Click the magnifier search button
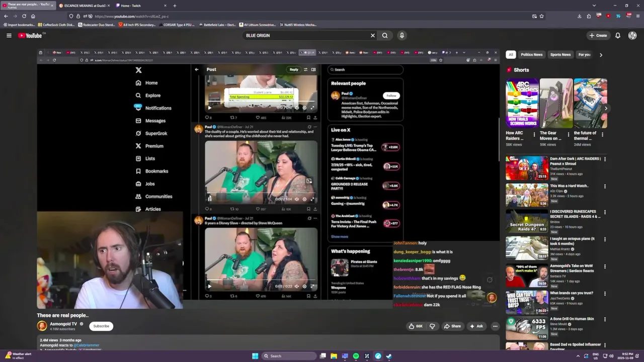Viewport: 644px width, 362px height. 385,35
